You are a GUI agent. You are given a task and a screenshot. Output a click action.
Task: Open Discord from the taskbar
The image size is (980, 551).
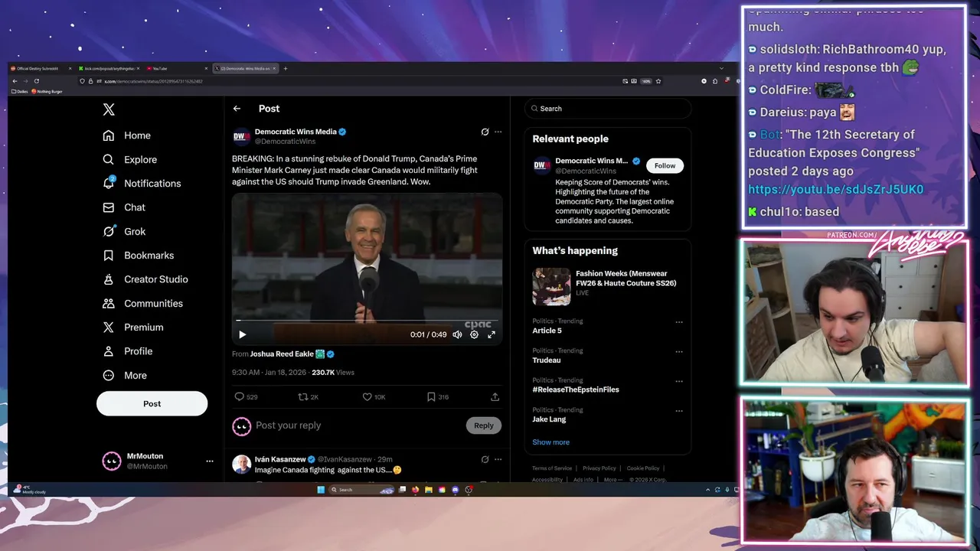pos(456,490)
